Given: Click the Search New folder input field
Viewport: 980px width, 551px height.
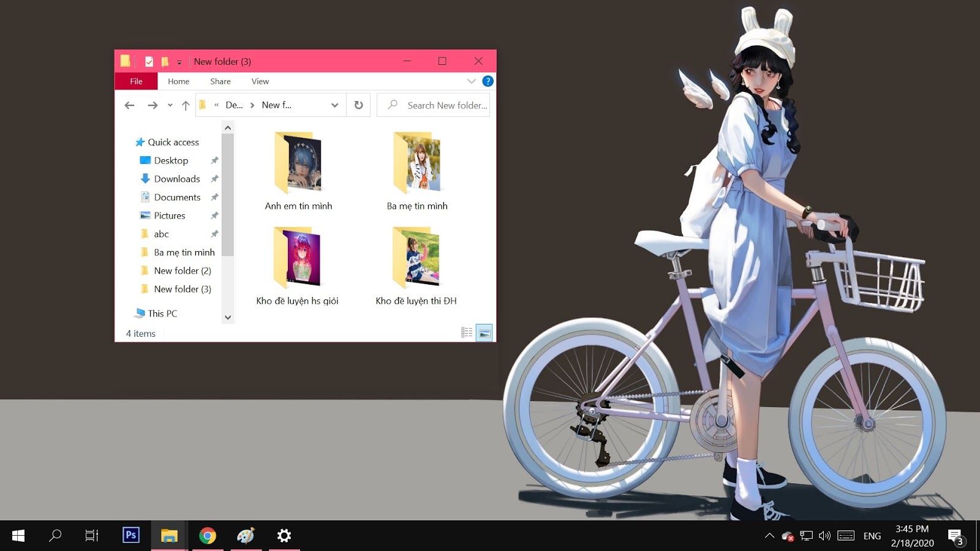Looking at the screenshot, I should [x=446, y=105].
